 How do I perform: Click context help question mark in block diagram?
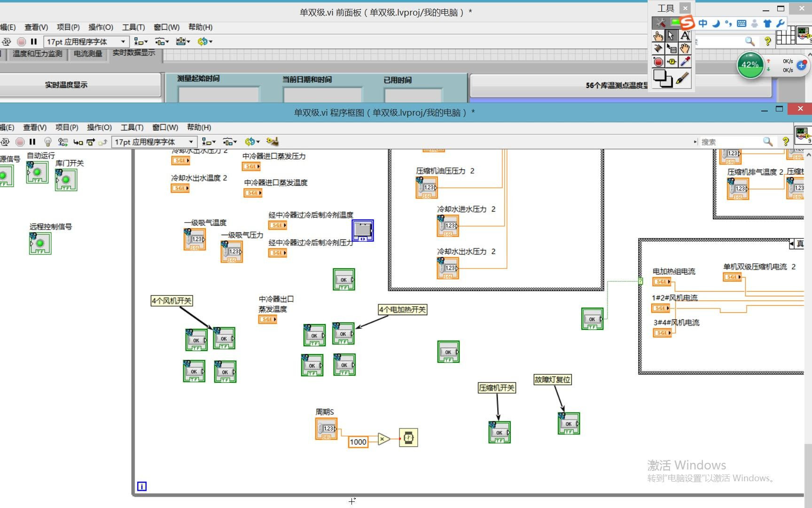point(785,141)
